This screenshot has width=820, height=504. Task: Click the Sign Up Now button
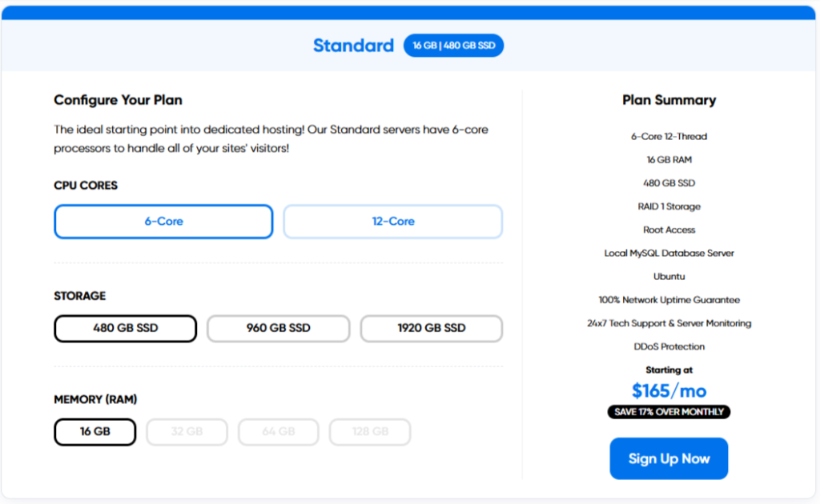tap(669, 458)
